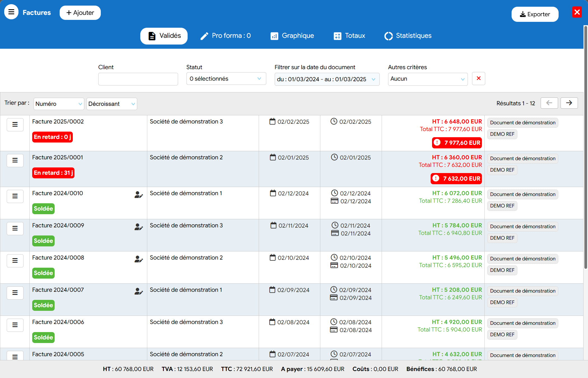The image size is (588, 378).
Task: Open the Graphique tab
Action: point(292,36)
